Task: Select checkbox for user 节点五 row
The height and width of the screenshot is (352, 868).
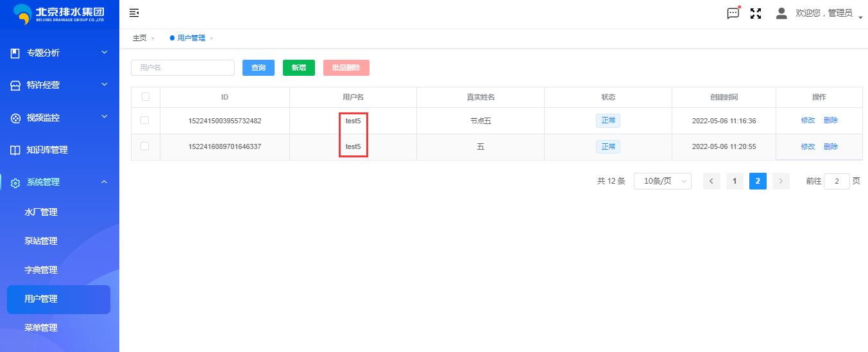Action: tap(145, 120)
